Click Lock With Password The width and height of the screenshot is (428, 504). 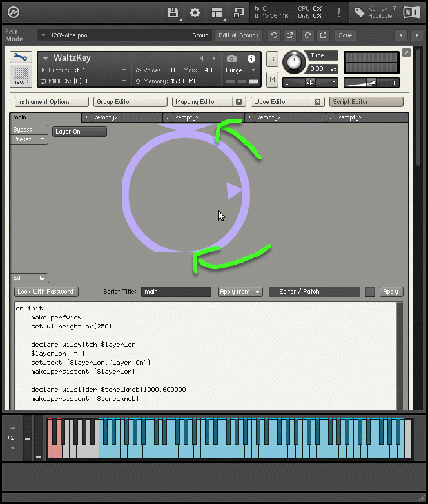pos(46,292)
